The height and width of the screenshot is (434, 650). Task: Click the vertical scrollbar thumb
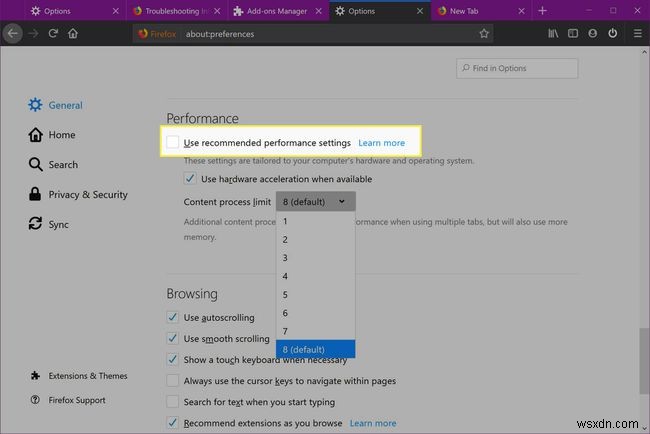point(644,361)
